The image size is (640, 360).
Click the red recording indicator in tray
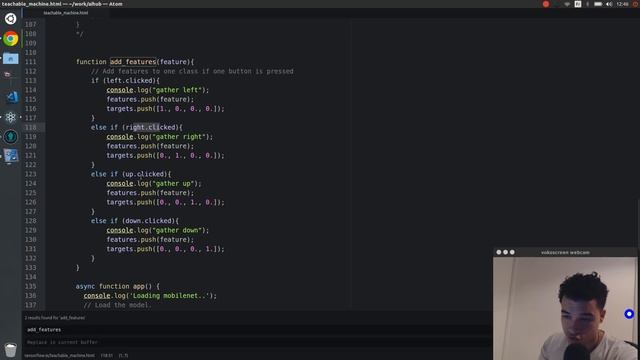coord(546,4)
